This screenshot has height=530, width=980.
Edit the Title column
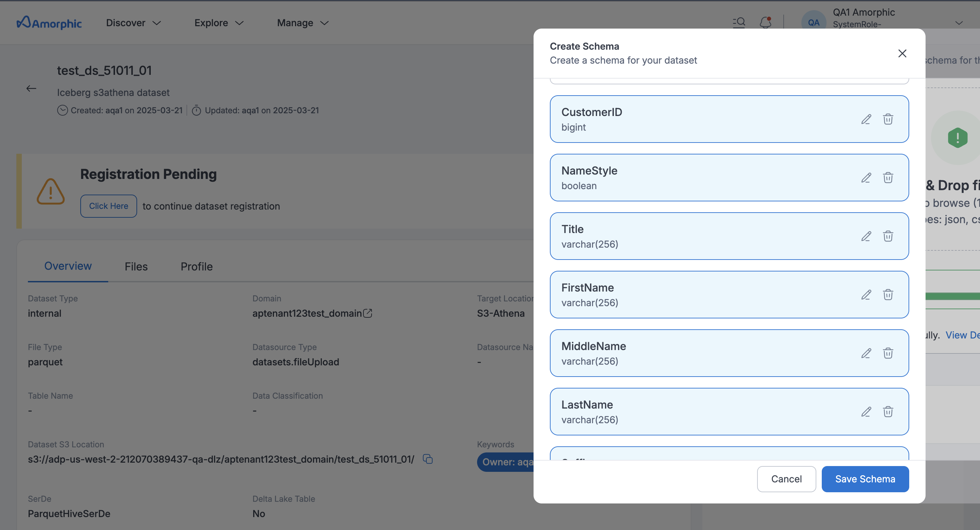click(866, 236)
